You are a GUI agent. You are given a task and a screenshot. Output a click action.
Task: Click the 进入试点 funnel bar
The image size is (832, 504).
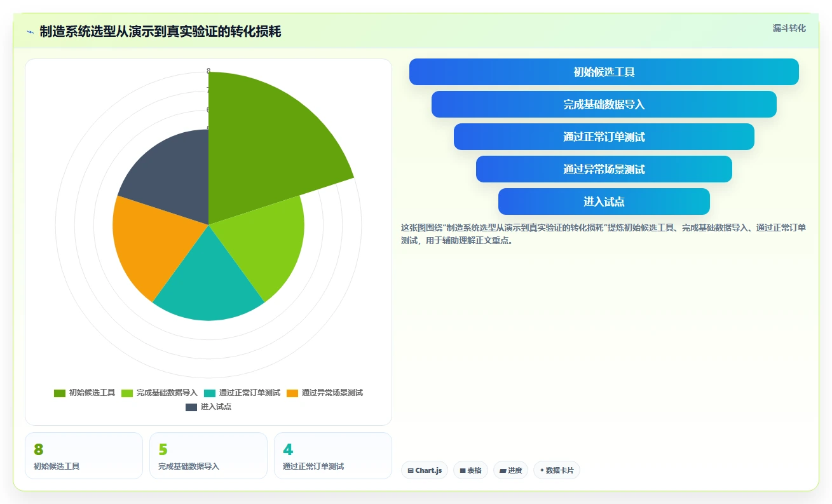(x=604, y=201)
